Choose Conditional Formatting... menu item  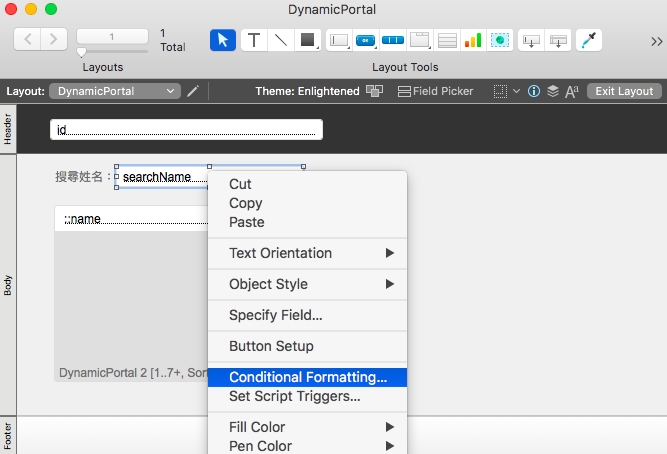click(x=308, y=377)
